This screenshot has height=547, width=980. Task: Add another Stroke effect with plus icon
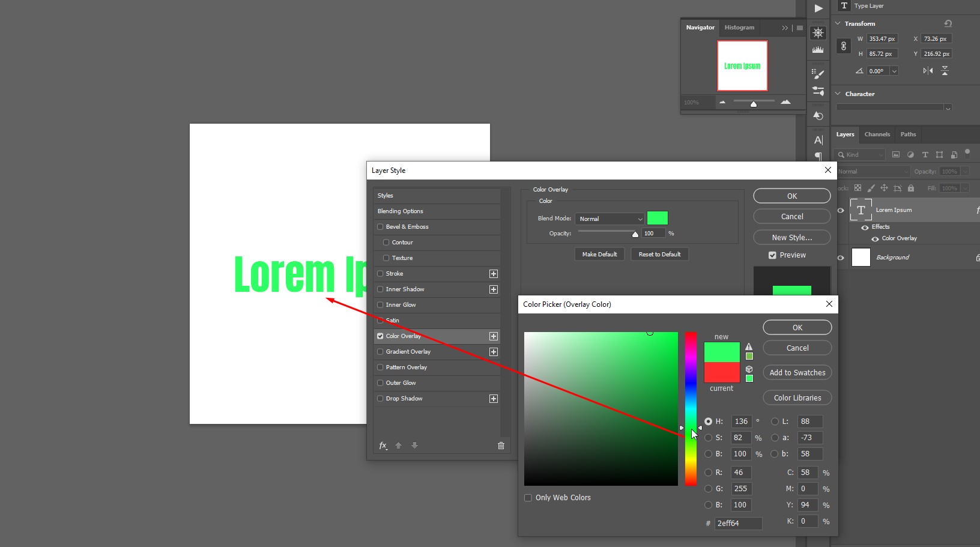pos(494,274)
